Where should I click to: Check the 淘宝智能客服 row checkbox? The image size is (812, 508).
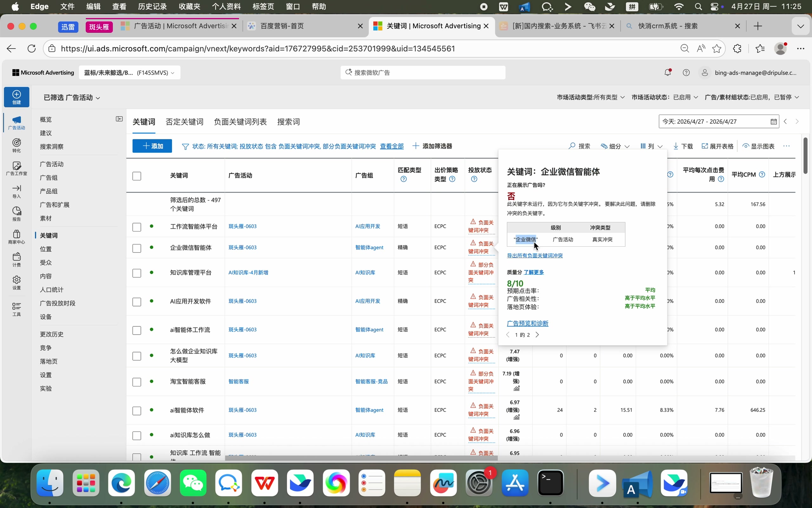[137, 382]
